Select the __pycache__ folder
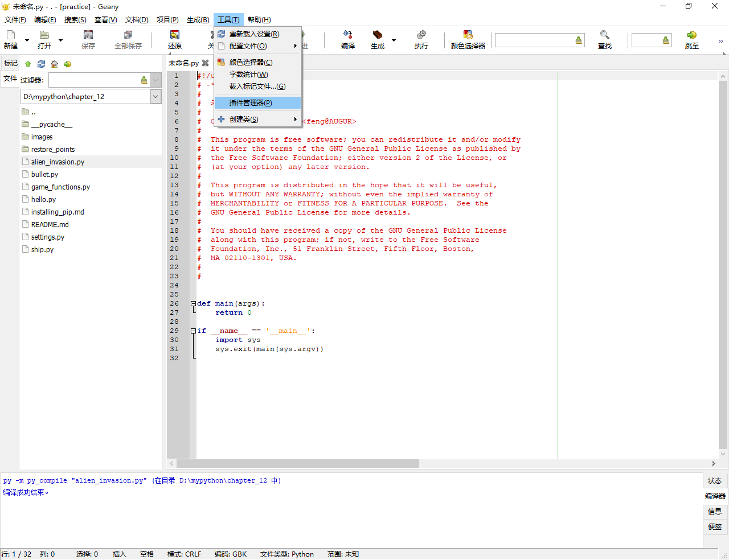Image resolution: width=729 pixels, height=560 pixels. 91,125
